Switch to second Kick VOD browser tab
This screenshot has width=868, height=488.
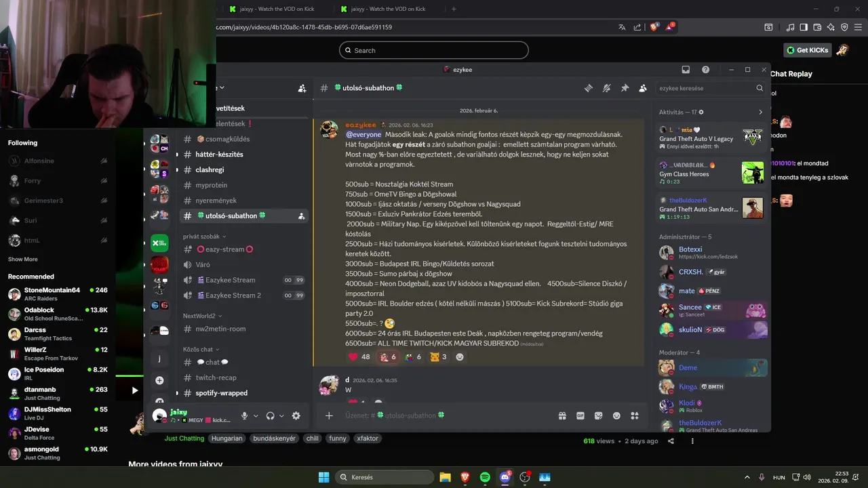(x=388, y=9)
